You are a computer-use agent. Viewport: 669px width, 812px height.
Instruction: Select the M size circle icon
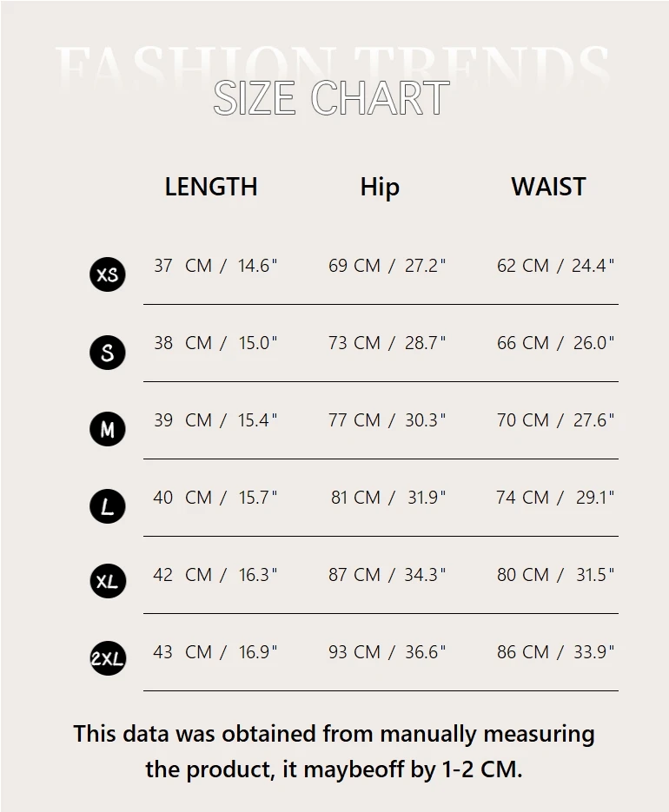(x=107, y=429)
